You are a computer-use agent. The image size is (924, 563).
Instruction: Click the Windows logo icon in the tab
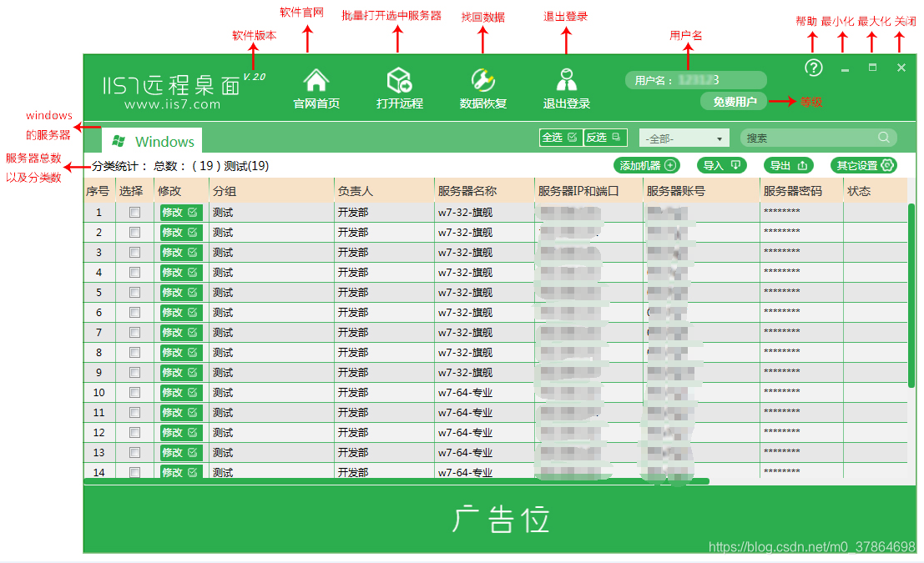pos(119,141)
